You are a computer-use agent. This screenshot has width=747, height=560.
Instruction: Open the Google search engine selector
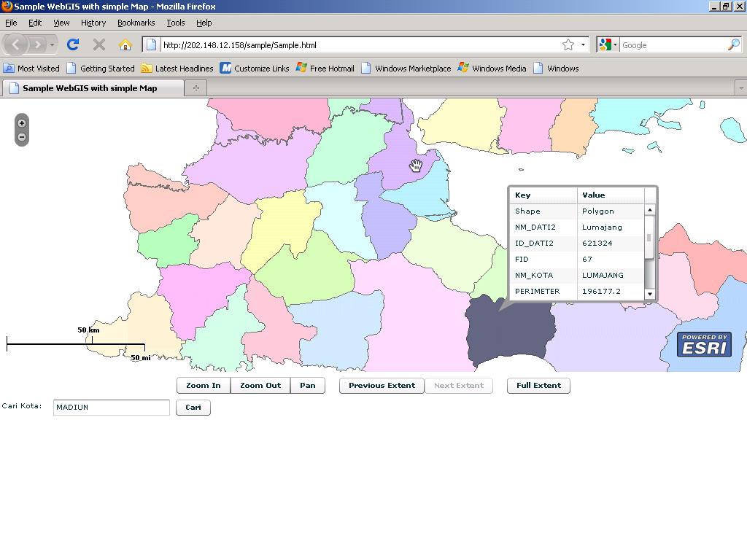tap(608, 44)
